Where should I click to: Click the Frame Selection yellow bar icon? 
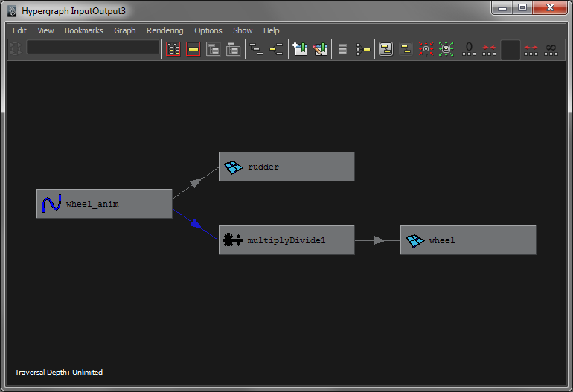pyautogui.click(x=193, y=49)
